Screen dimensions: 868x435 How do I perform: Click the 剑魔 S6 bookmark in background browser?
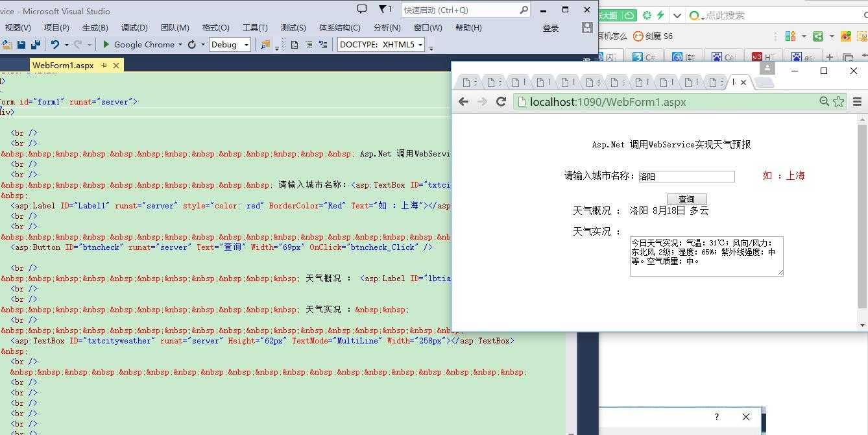pyautogui.click(x=653, y=36)
